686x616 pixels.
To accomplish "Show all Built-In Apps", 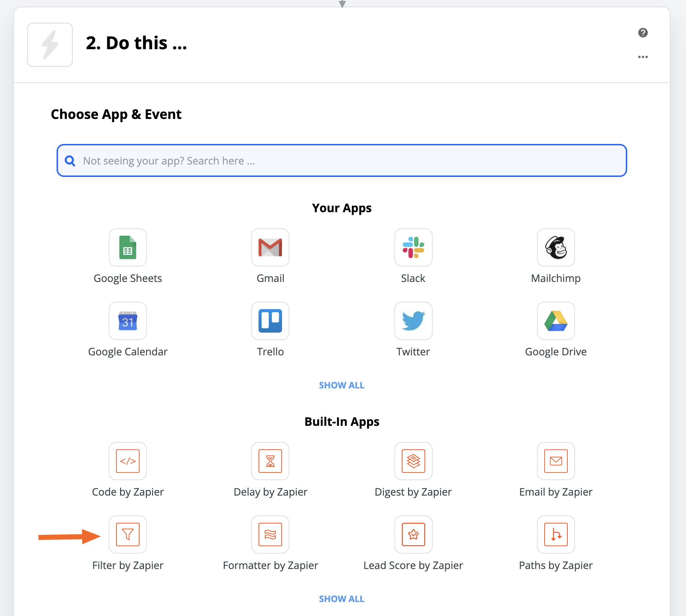I will pos(342,599).
